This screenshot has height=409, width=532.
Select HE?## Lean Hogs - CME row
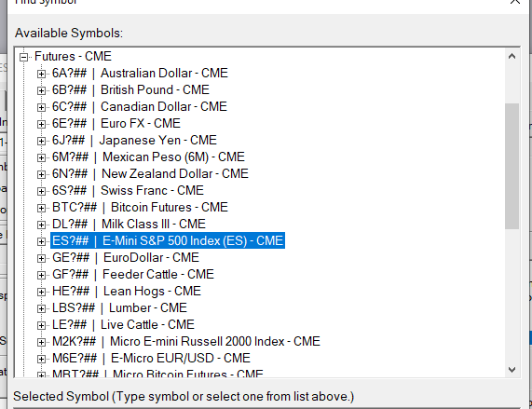127,292
